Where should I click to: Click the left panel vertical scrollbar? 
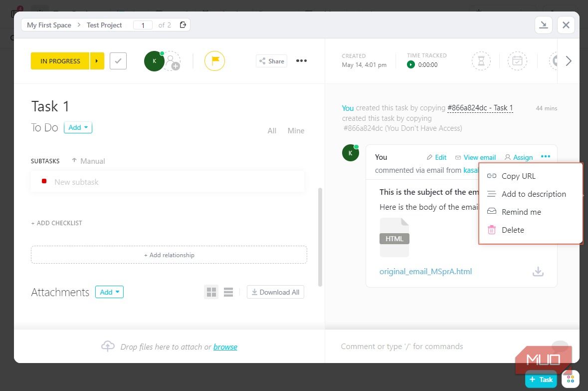320,237
